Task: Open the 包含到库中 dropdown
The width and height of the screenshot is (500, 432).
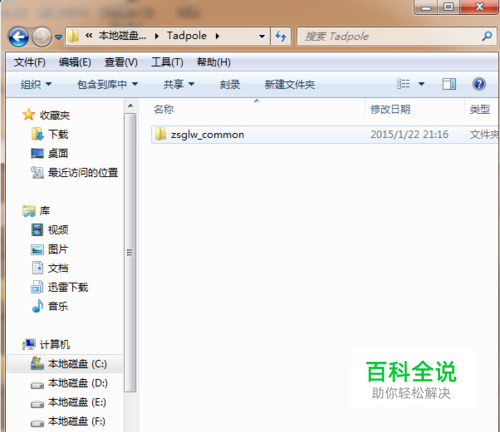Action: click(107, 84)
